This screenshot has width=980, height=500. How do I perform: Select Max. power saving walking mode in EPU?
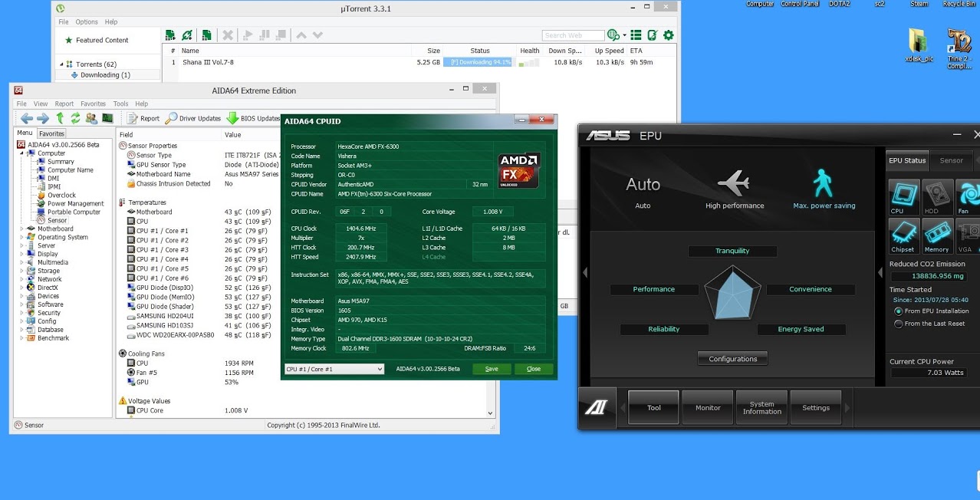pos(824,190)
